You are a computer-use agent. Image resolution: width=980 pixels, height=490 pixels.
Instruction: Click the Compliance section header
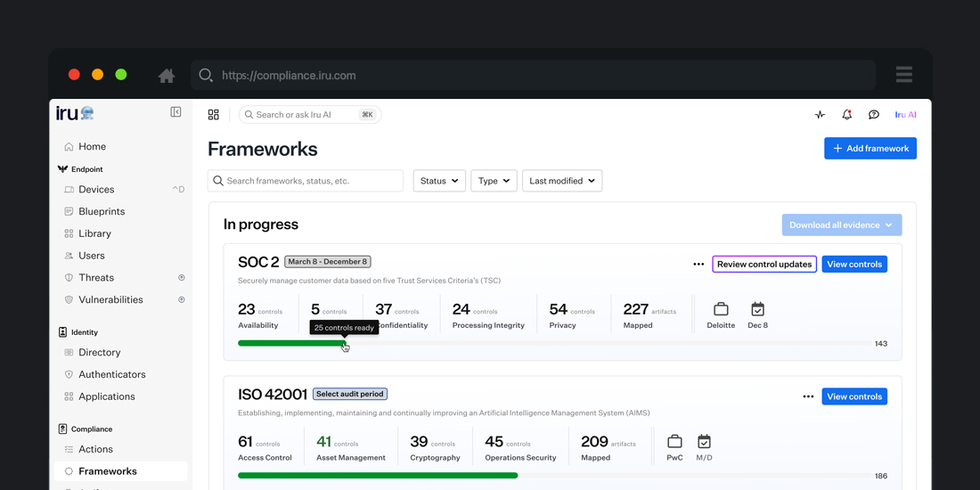tap(85, 429)
